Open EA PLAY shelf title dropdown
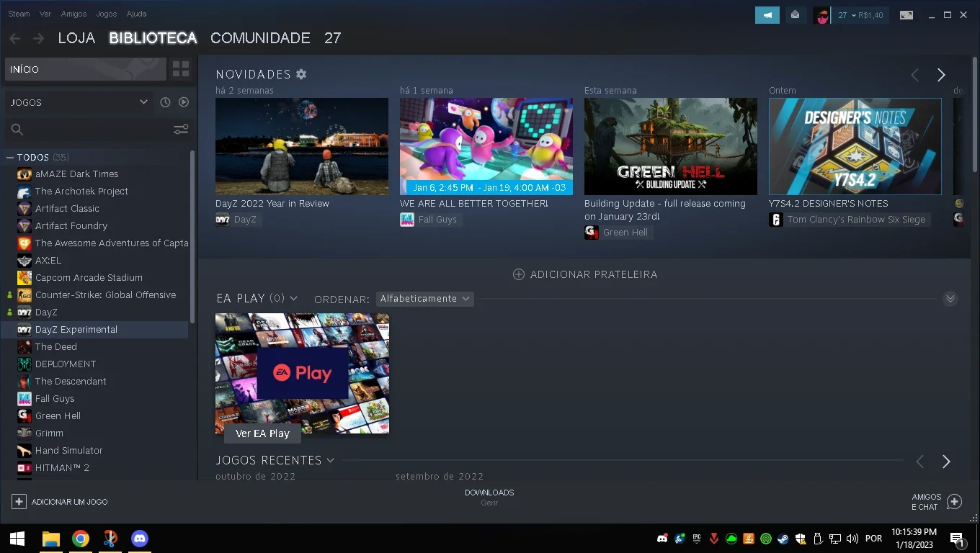Viewport: 980px width, 553px height. (257, 298)
